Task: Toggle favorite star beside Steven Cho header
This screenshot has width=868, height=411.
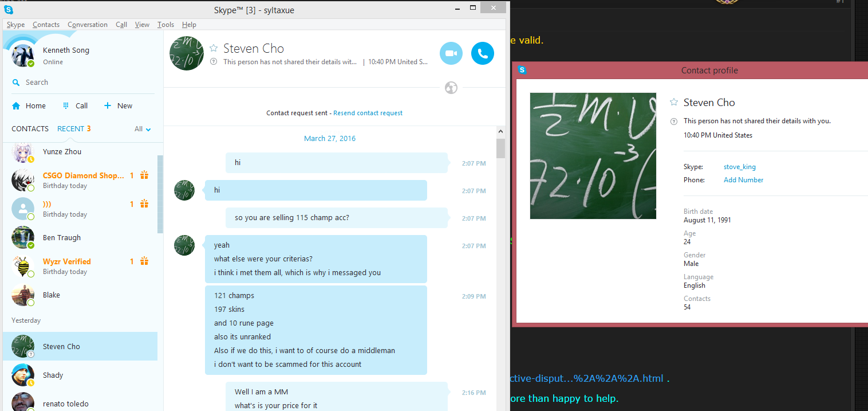Action: coord(214,48)
